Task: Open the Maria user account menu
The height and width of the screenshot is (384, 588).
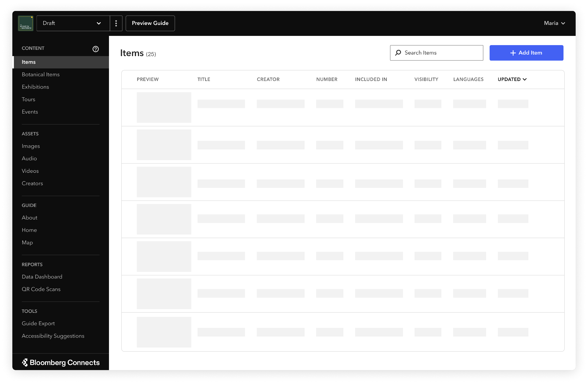Action: coord(554,23)
